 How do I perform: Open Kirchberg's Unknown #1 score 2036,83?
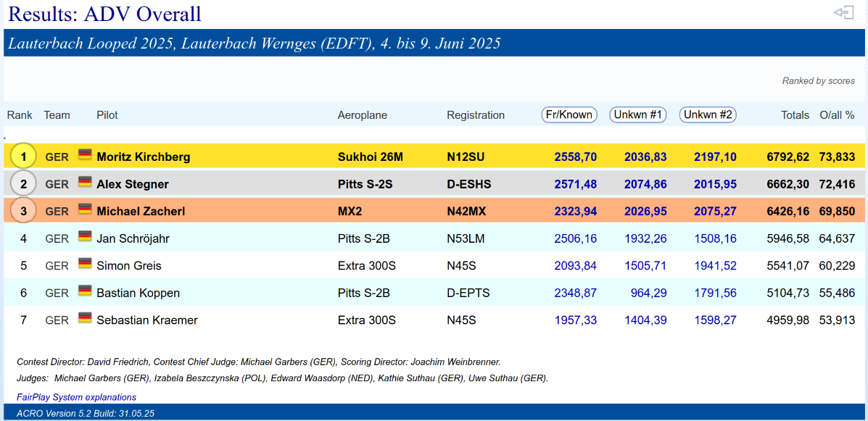click(645, 157)
